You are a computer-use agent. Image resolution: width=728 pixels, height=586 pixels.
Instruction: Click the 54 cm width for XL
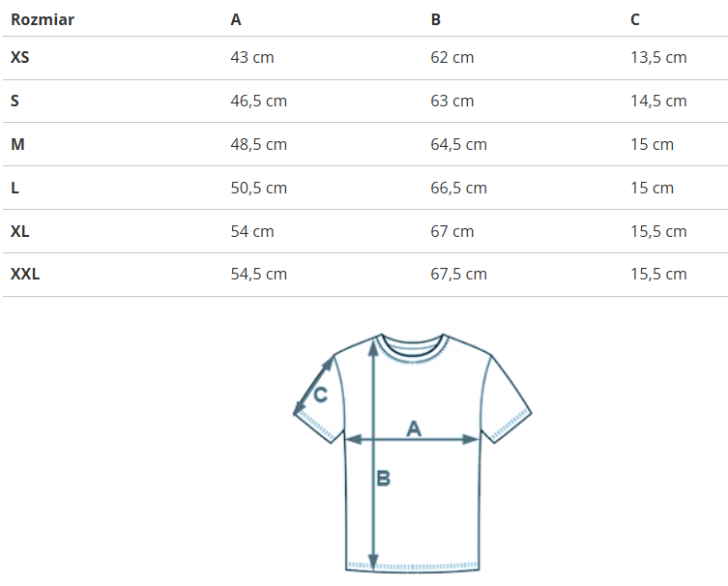point(252,231)
